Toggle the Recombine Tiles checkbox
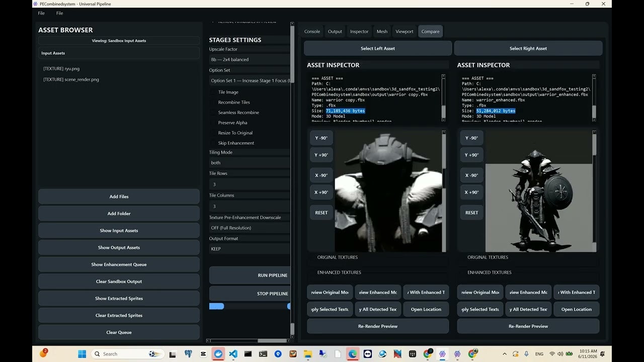The image size is (644, 362). tap(213, 103)
